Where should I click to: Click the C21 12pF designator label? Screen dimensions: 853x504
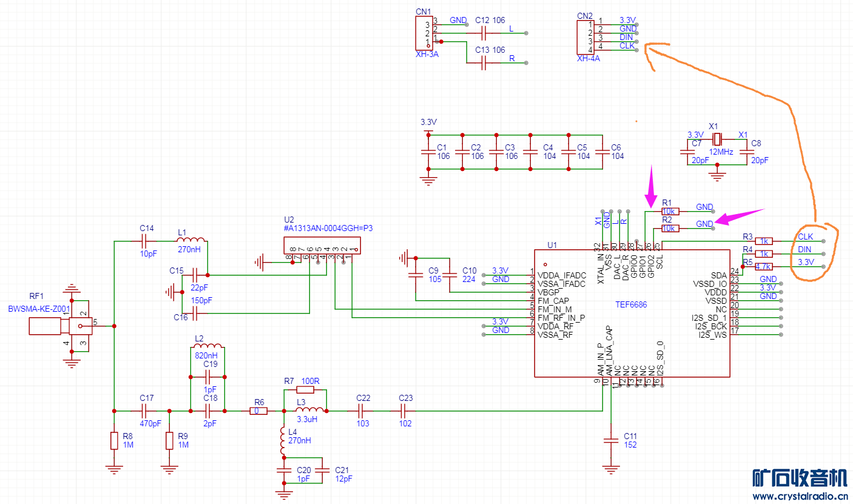pos(342,470)
